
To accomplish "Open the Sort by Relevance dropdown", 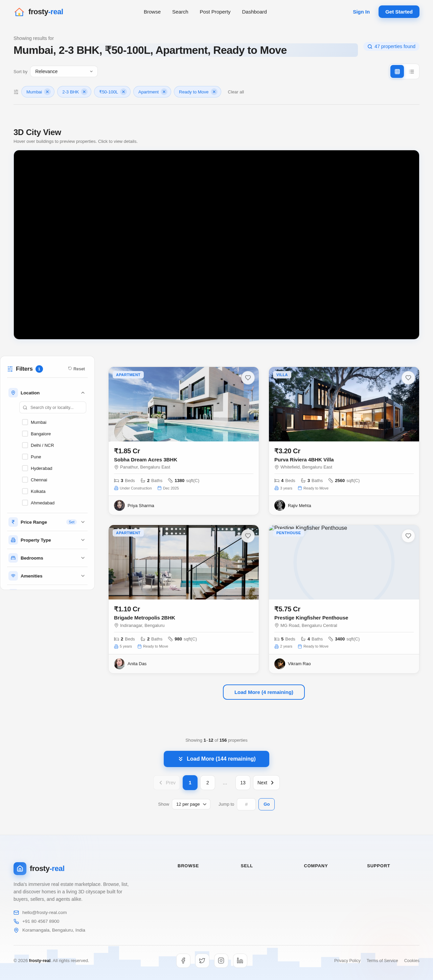I will tap(64, 71).
